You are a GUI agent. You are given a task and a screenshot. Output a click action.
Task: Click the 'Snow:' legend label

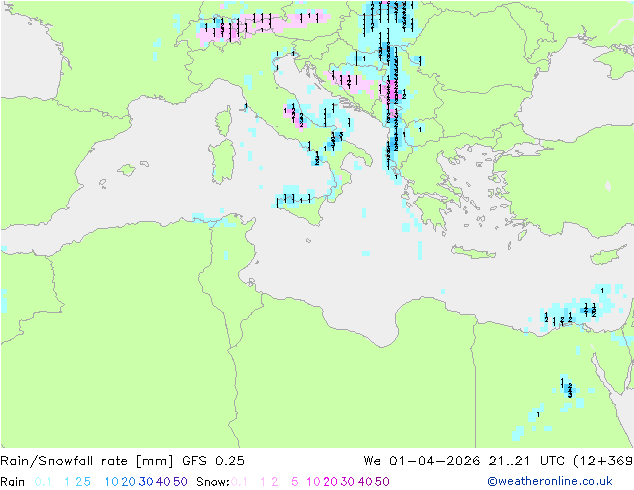tap(213, 482)
